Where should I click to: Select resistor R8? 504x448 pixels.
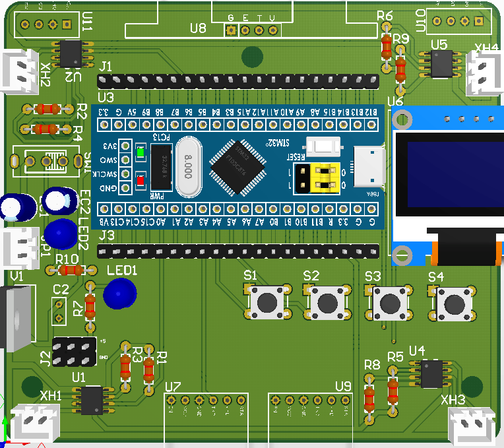369,399
